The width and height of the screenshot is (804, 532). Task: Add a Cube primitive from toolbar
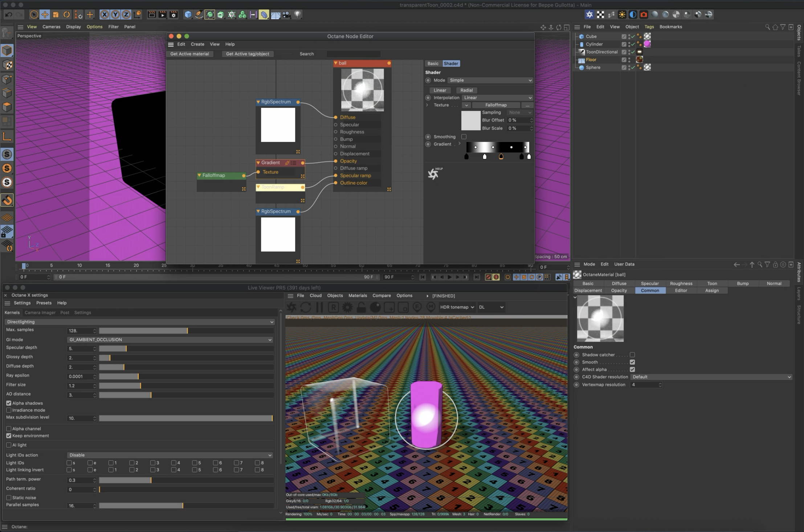(188, 15)
